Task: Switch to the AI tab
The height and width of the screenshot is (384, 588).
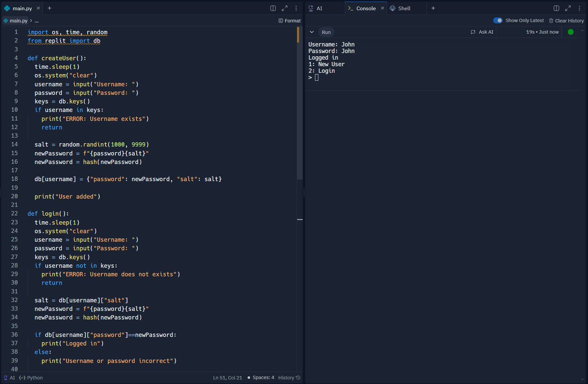Action: [x=316, y=8]
